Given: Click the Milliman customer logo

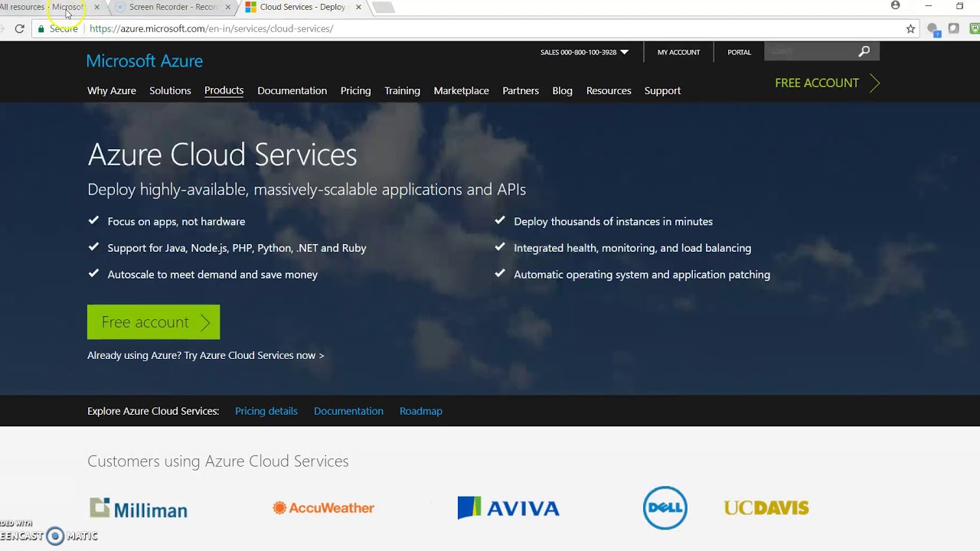Looking at the screenshot, I should [138, 509].
